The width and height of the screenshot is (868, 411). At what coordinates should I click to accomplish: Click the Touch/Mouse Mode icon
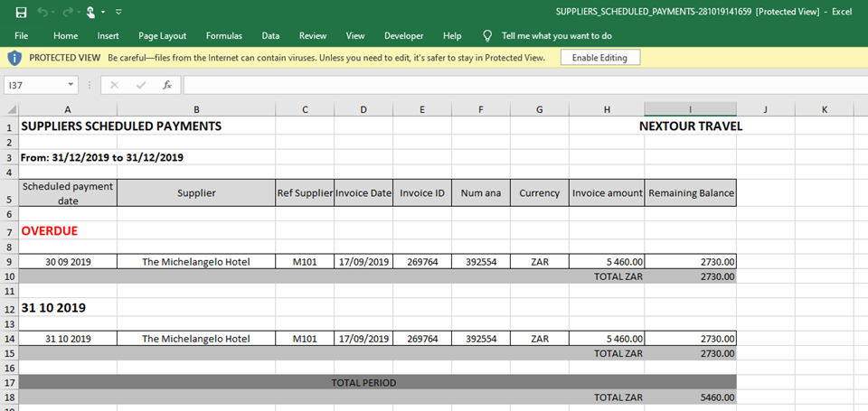(x=91, y=12)
